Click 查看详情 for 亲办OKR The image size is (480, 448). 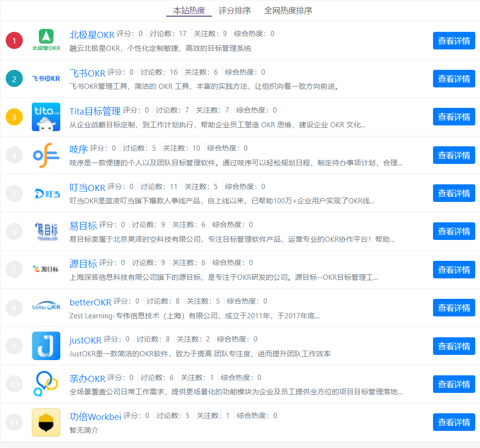pyautogui.click(x=454, y=384)
